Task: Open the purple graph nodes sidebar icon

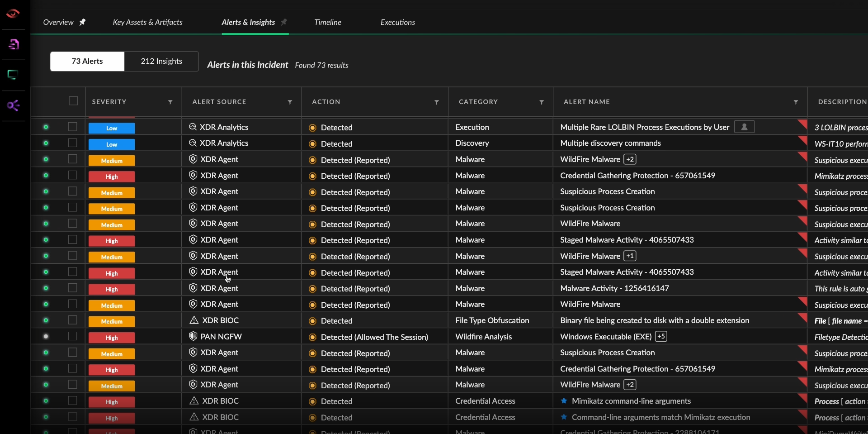Action: 13,105
